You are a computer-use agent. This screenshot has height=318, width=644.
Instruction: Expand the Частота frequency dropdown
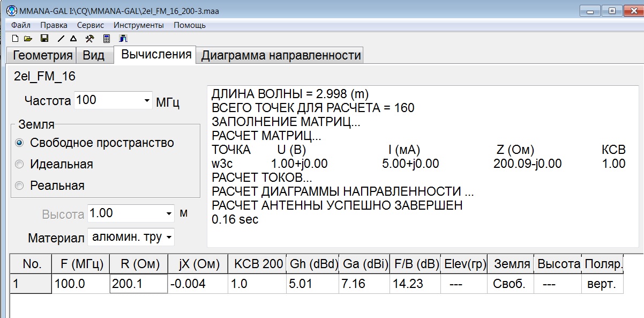(147, 101)
